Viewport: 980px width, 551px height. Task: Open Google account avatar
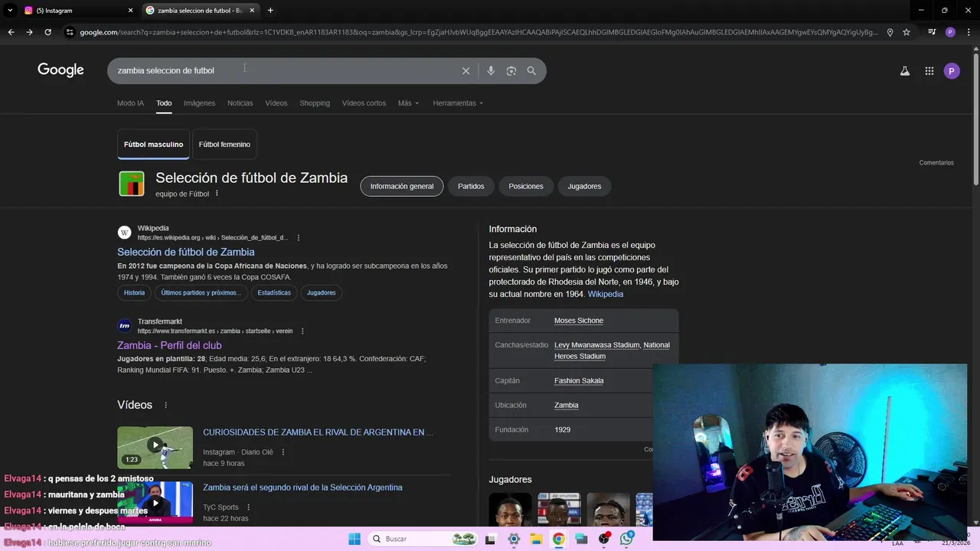pos(952,71)
